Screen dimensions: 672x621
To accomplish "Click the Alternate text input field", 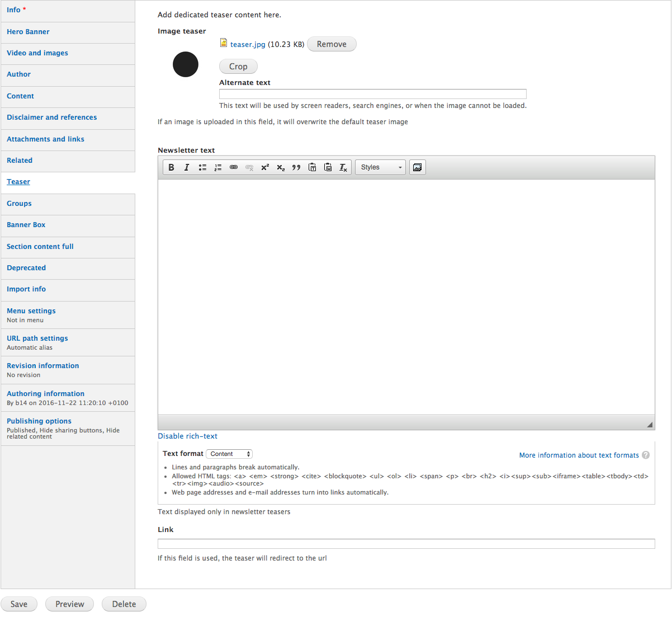I will click(x=372, y=94).
